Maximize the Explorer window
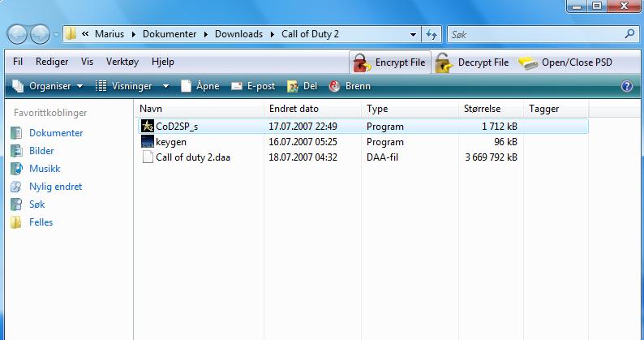 click(597, 6)
